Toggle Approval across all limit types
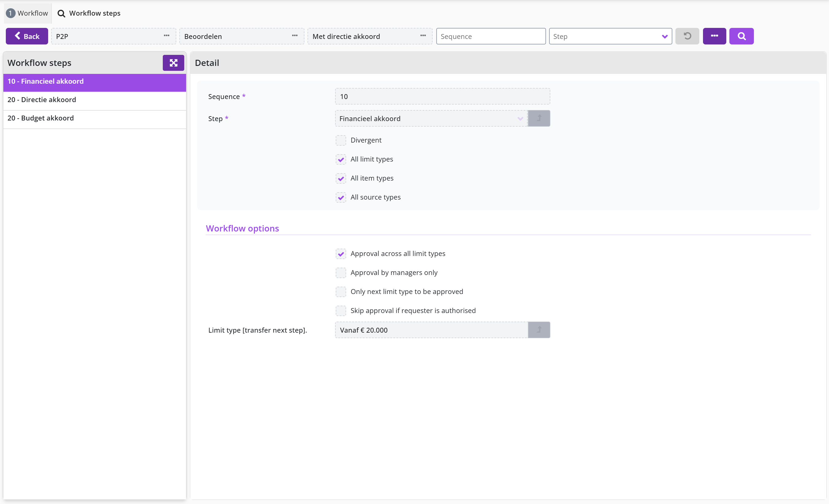The width and height of the screenshot is (829, 504). pyautogui.click(x=341, y=254)
